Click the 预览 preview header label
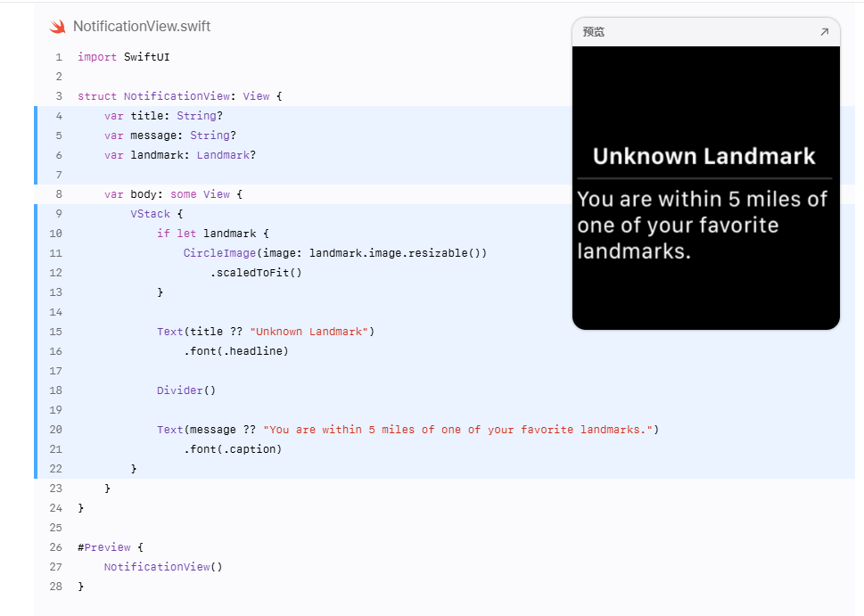Viewport: 864px width, 616px height. point(594,32)
